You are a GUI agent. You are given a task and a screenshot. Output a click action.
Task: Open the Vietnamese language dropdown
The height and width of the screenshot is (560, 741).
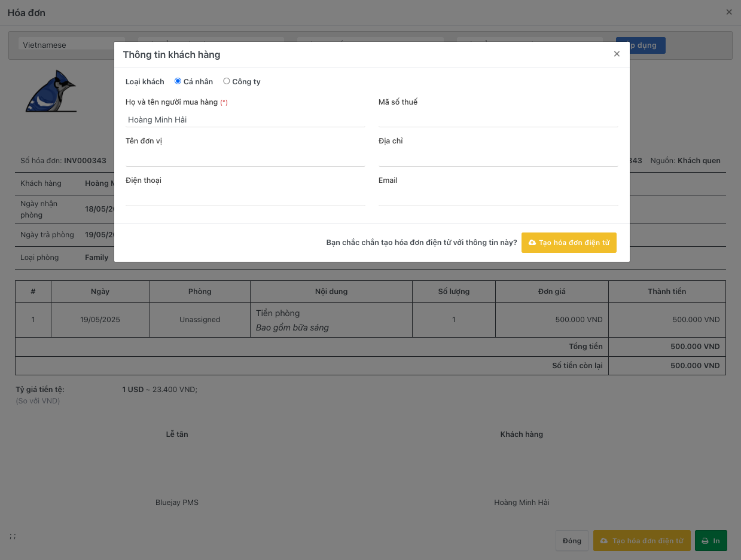click(x=72, y=45)
